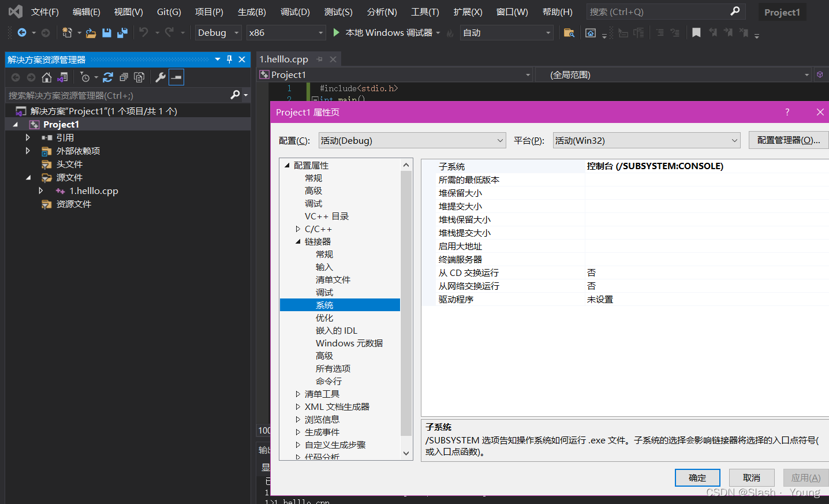Image resolution: width=829 pixels, height=504 pixels.
Task: Collapse the 链接器 tree node
Action: click(x=298, y=242)
